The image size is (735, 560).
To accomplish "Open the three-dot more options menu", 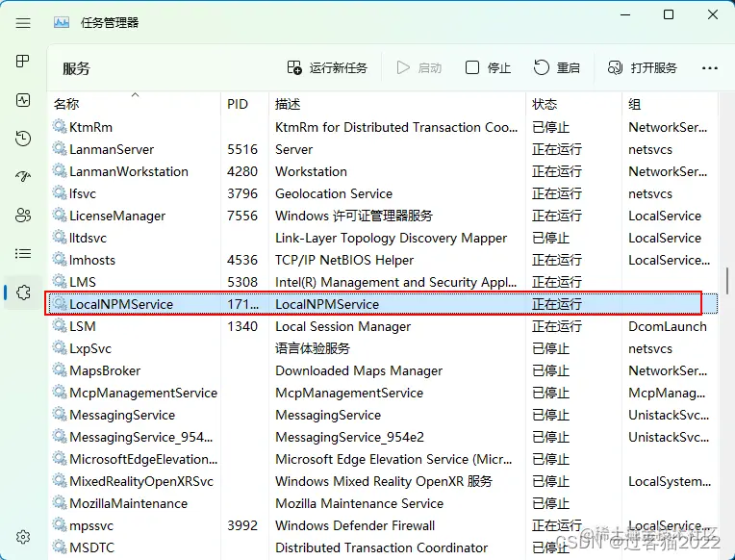I will 710,68.
